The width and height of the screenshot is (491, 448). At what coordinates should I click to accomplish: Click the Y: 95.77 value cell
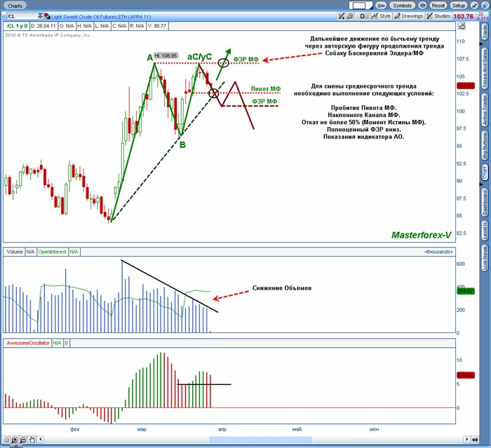[157, 26]
